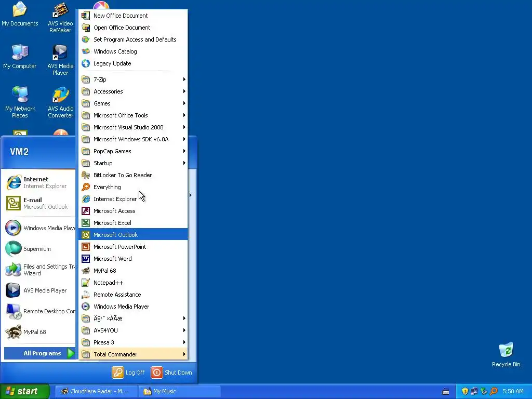Expand the Microsoft Office Tools submenu
Image resolution: width=532 pixels, height=399 pixels.
133,115
